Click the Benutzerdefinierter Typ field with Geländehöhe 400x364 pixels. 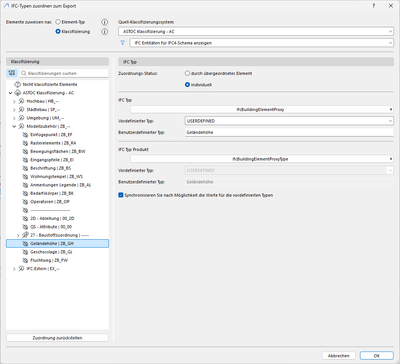pyautogui.click(x=289, y=132)
